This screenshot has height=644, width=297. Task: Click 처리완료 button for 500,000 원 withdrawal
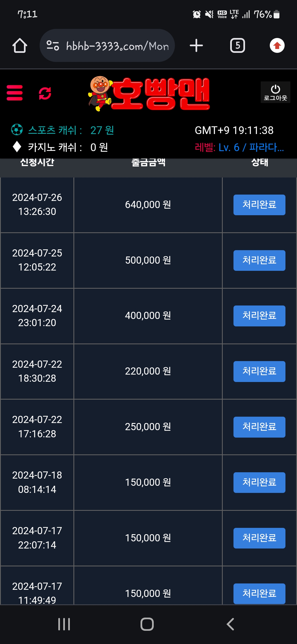[259, 260]
